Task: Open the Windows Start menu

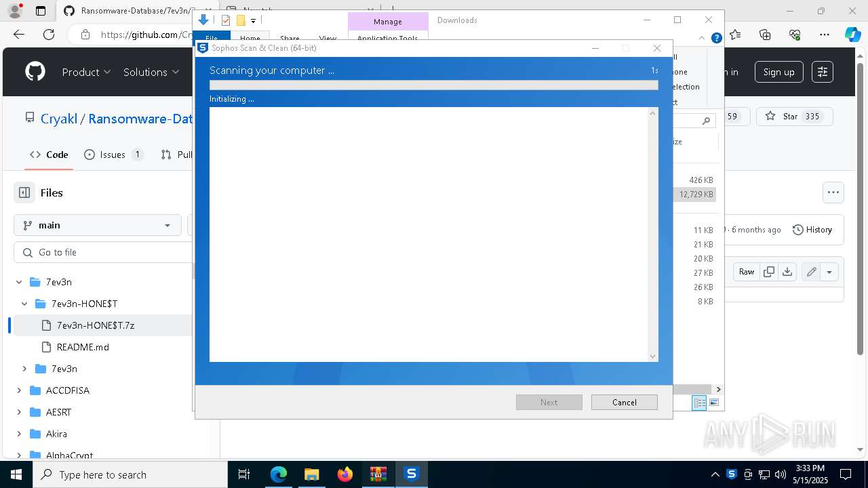Action: point(16,474)
